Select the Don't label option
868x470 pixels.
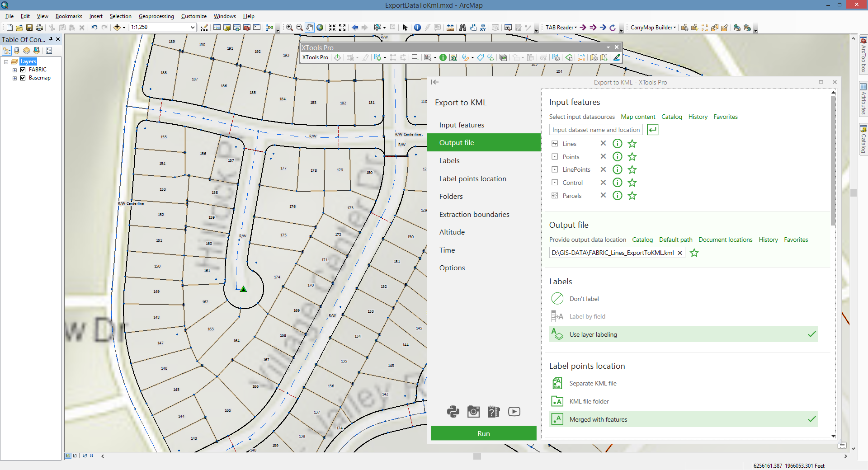pyautogui.click(x=684, y=299)
